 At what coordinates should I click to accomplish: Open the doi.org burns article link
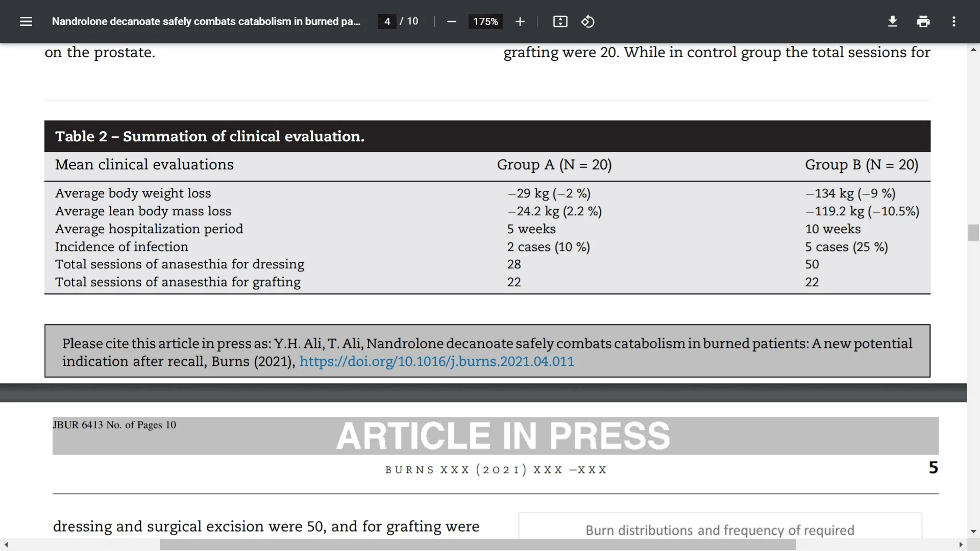tap(437, 361)
